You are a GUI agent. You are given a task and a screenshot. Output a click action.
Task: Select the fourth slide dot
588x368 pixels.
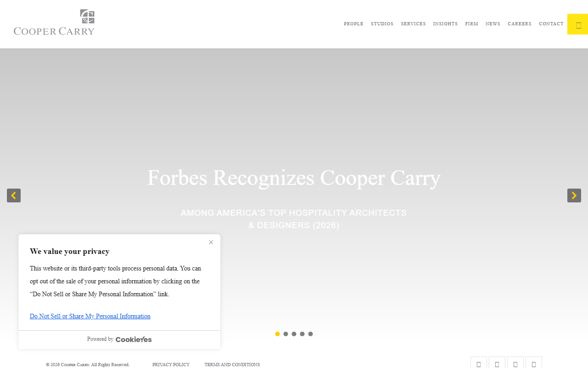pos(302,334)
